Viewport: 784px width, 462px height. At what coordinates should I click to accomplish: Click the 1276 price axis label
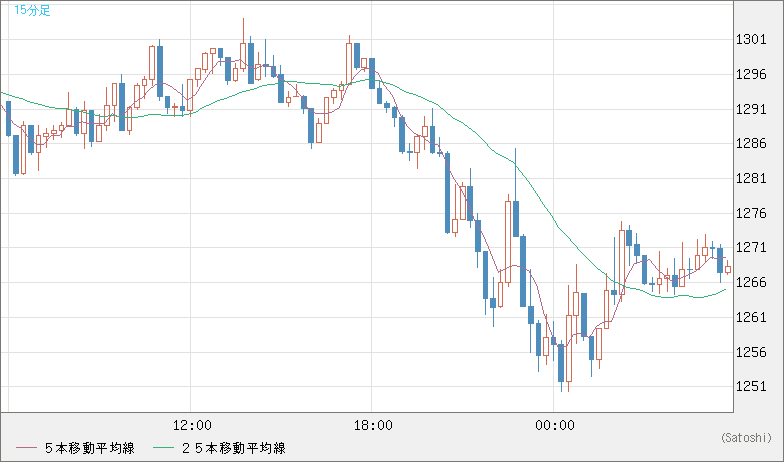[751, 214]
